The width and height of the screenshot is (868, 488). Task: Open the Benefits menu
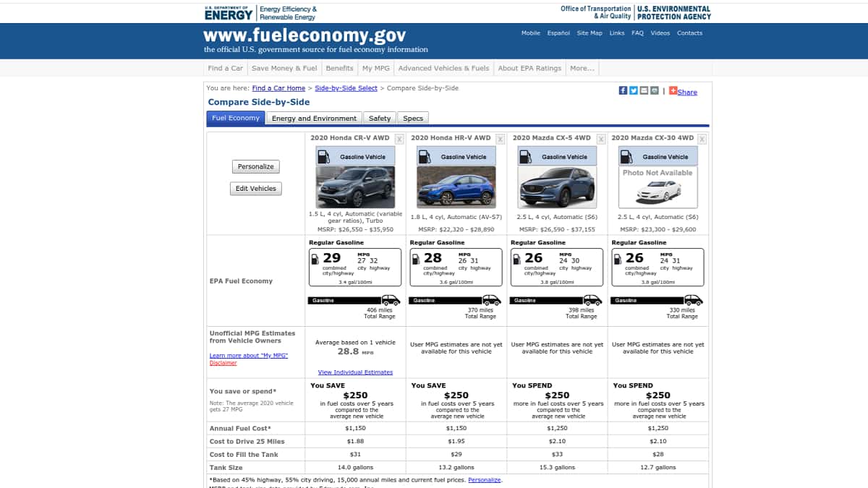(339, 68)
